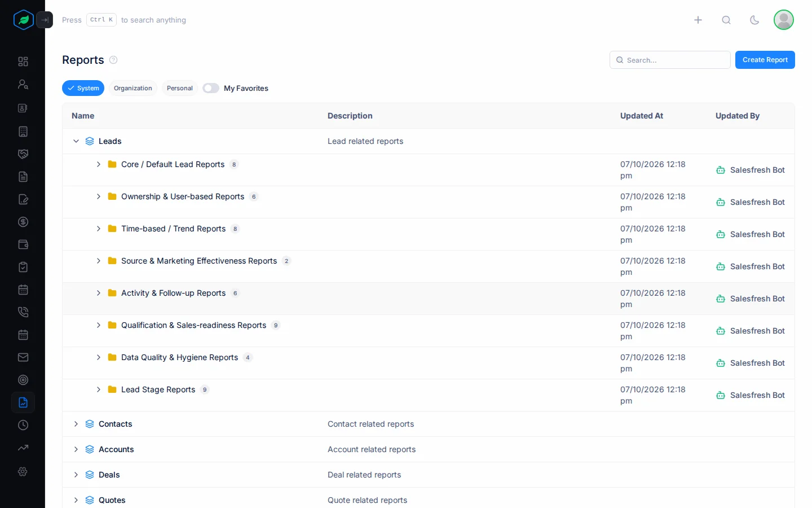
Task: Open the email envelope icon in sidebar
Action: [x=23, y=357]
